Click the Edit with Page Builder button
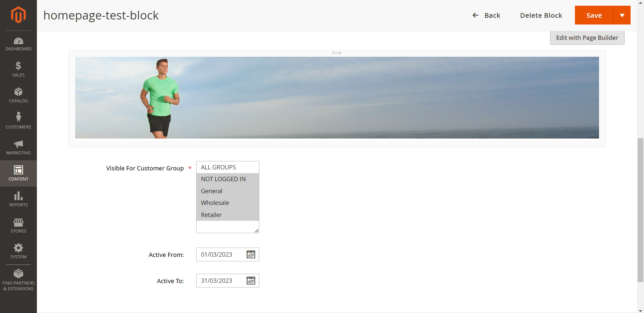 (587, 38)
